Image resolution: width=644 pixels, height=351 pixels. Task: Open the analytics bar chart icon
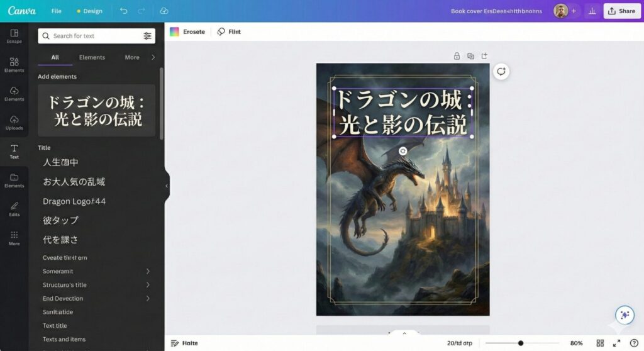pyautogui.click(x=591, y=11)
